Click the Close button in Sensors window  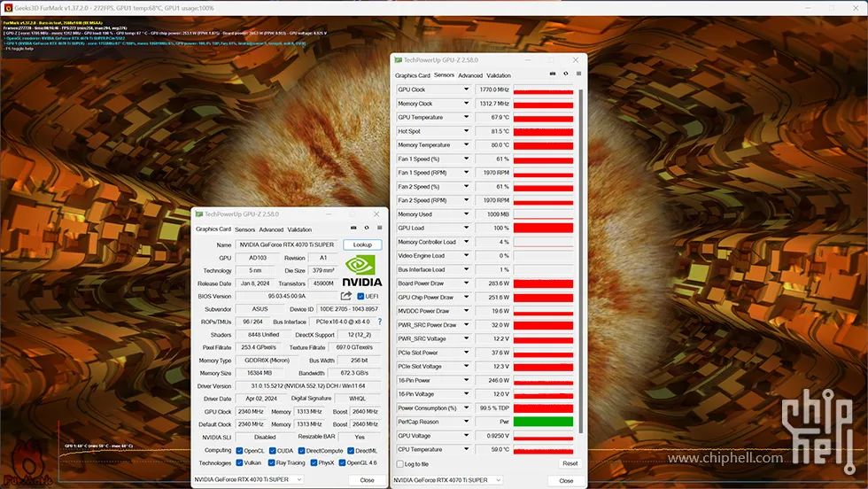coord(566,481)
